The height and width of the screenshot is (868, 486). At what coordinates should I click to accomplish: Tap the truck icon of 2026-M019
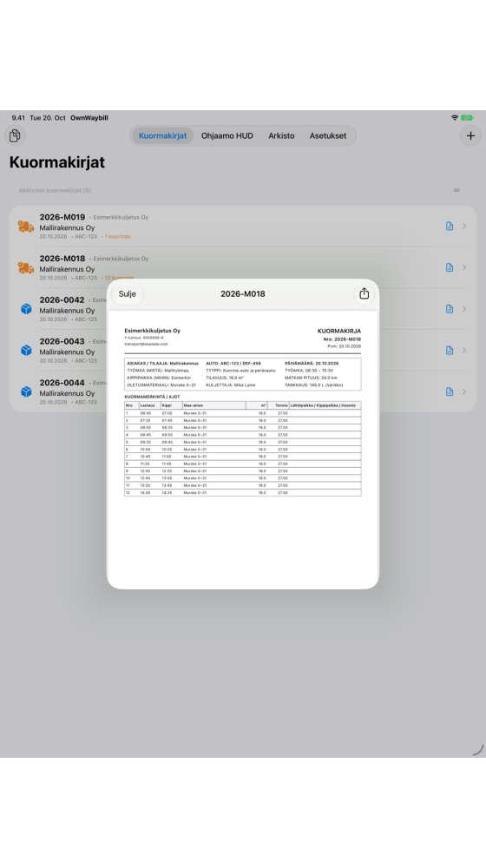pyautogui.click(x=25, y=227)
